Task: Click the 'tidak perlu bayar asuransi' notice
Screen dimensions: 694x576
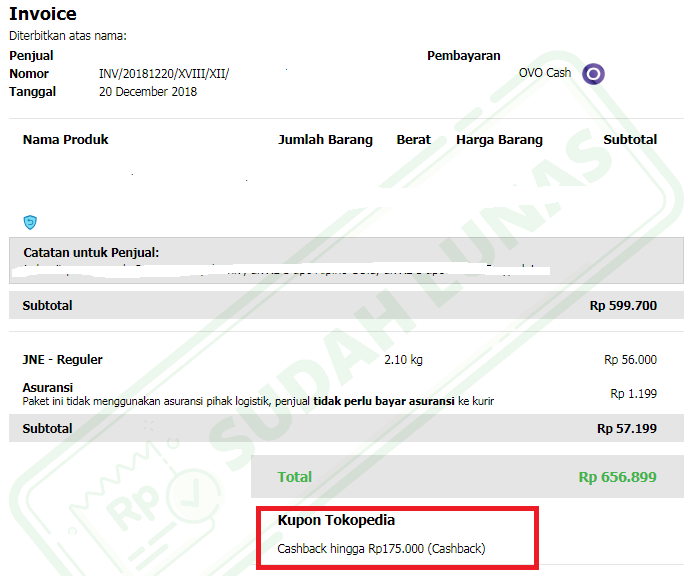Action: pos(384,401)
